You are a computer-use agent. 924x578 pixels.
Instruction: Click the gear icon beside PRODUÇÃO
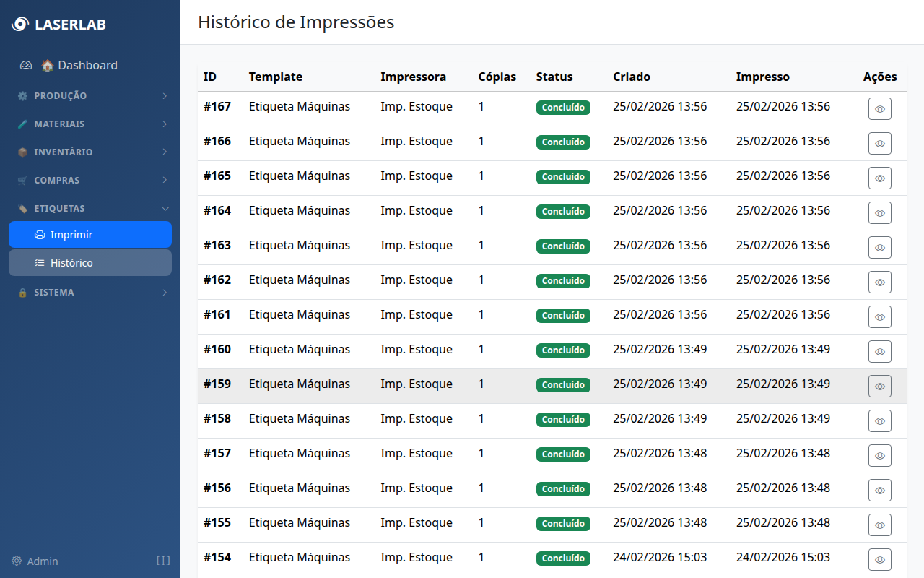(24, 95)
